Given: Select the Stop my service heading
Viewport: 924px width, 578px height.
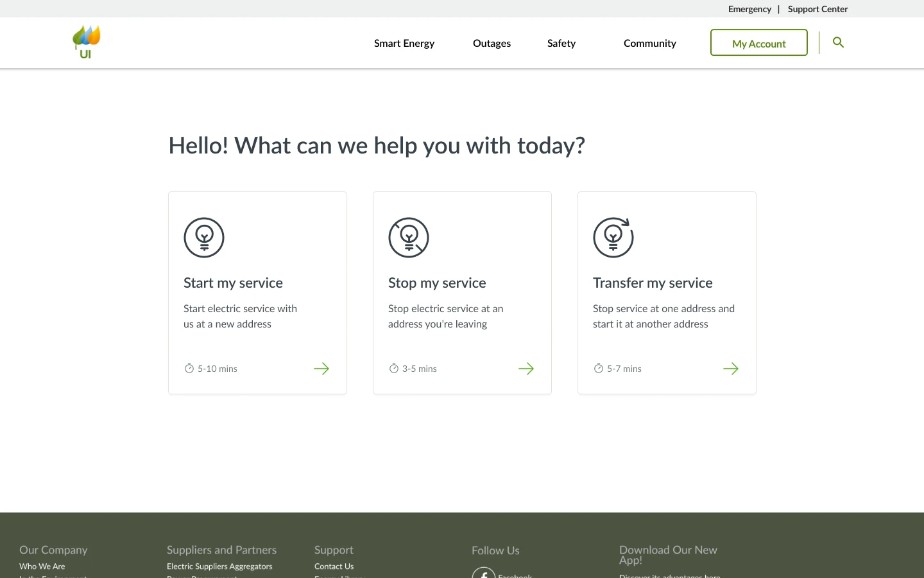Looking at the screenshot, I should pos(437,283).
